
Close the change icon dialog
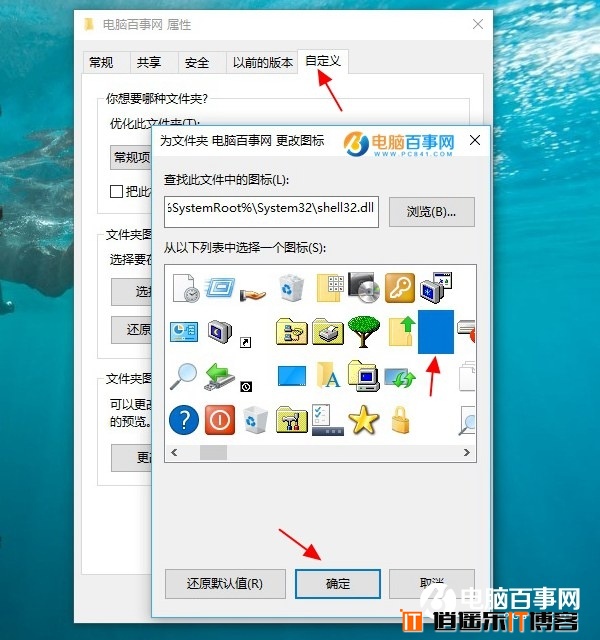[475, 140]
